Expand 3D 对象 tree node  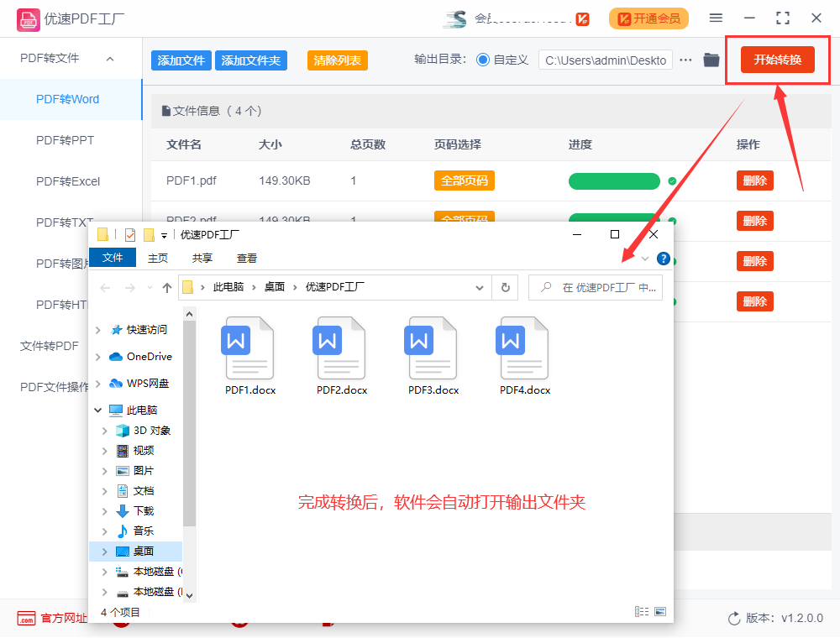(x=104, y=431)
